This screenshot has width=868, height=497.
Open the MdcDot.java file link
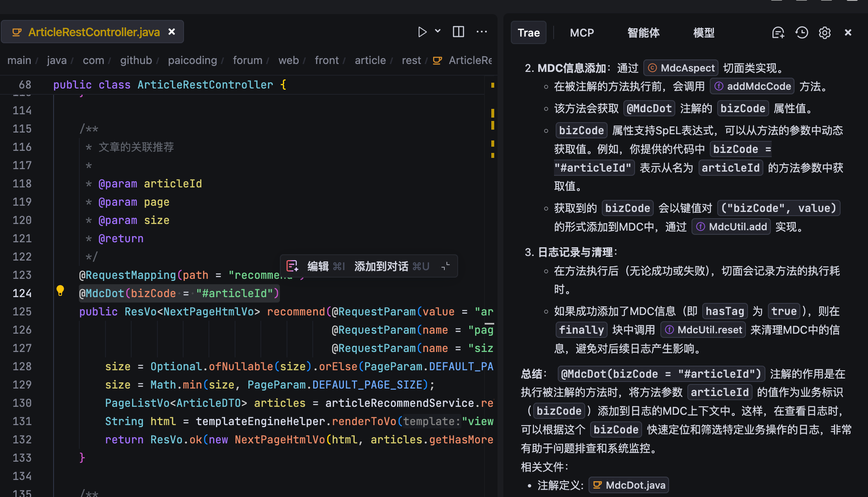(629, 485)
